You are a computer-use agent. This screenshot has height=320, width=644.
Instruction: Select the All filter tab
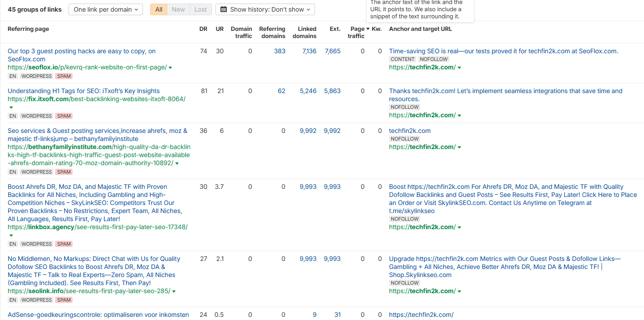(x=159, y=9)
